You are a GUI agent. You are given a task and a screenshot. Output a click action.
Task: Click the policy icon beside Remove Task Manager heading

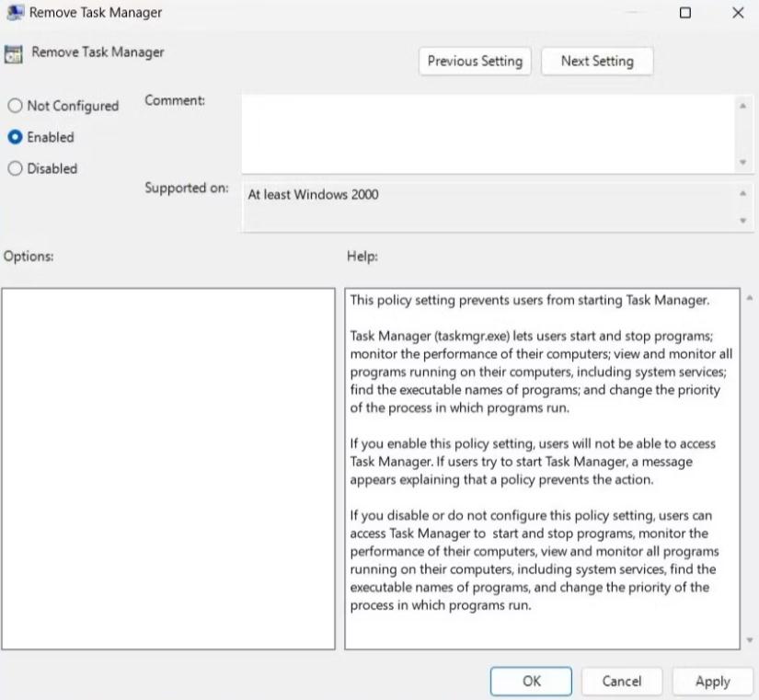point(13,52)
